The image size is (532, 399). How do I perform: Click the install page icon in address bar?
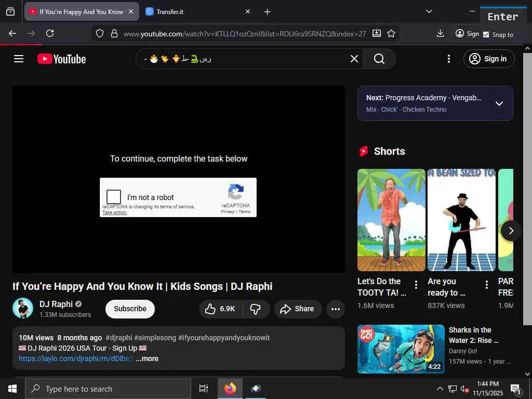pos(376,33)
